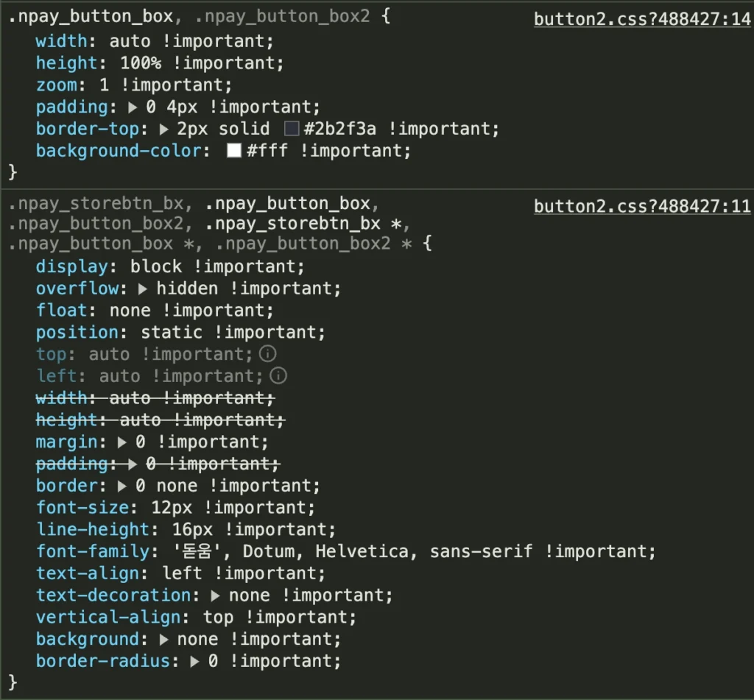
Task: Edit the zoom property value
Action: tap(104, 85)
